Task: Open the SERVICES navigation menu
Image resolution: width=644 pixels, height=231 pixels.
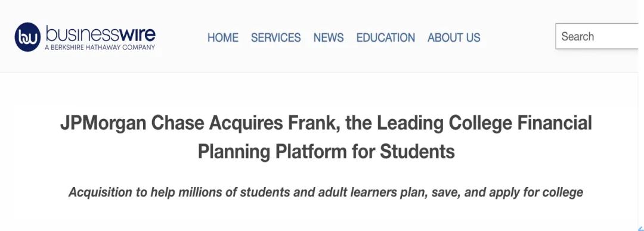Action: tap(275, 38)
